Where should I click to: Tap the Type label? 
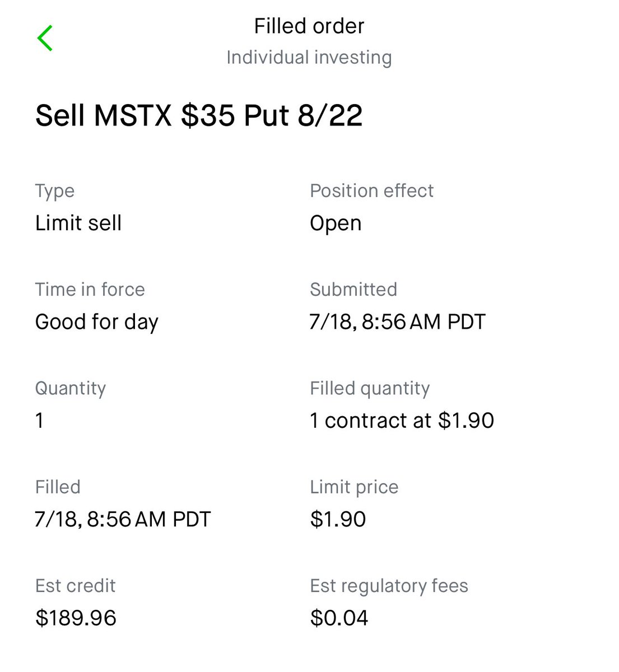click(x=55, y=191)
